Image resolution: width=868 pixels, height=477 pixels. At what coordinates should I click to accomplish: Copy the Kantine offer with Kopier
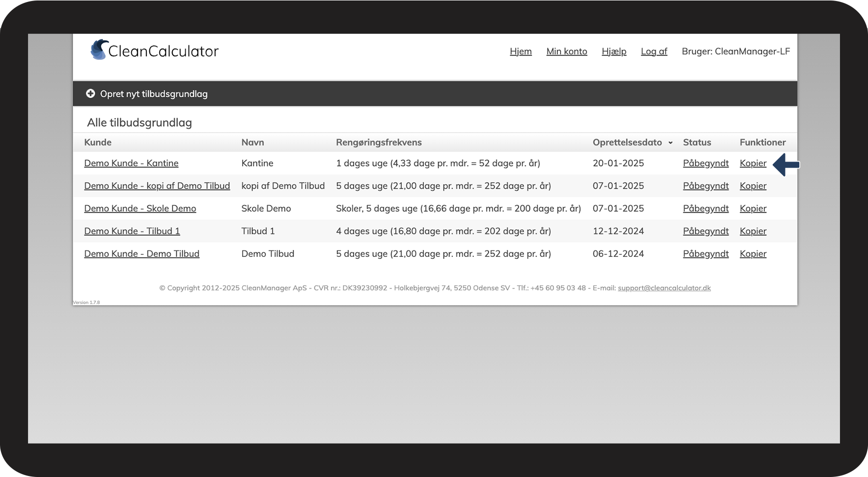(x=753, y=163)
